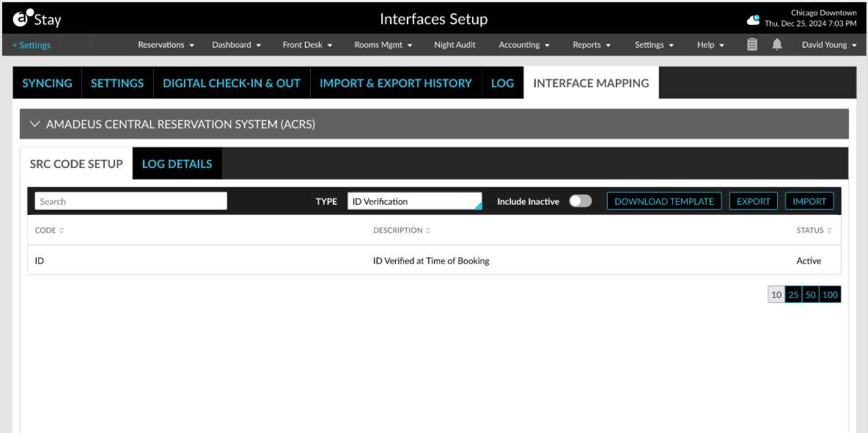The width and height of the screenshot is (868, 433).
Task: Open the weather cloud icon
Action: pyautogui.click(x=754, y=20)
